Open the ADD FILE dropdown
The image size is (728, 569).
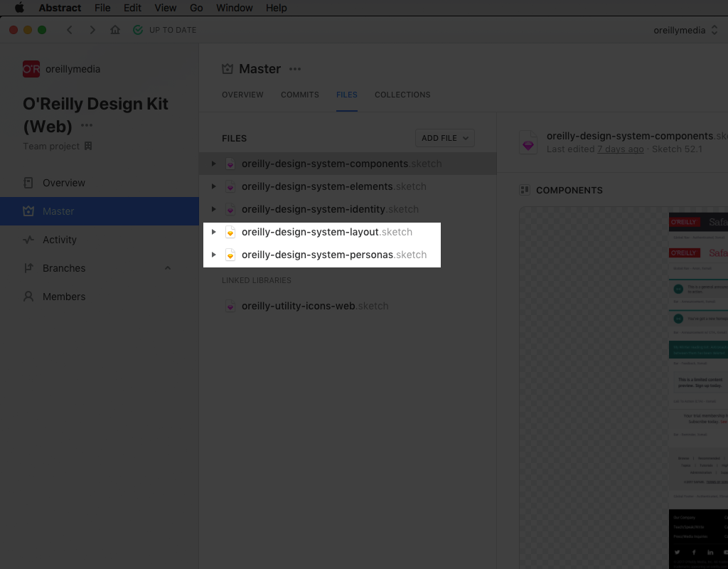click(x=445, y=138)
